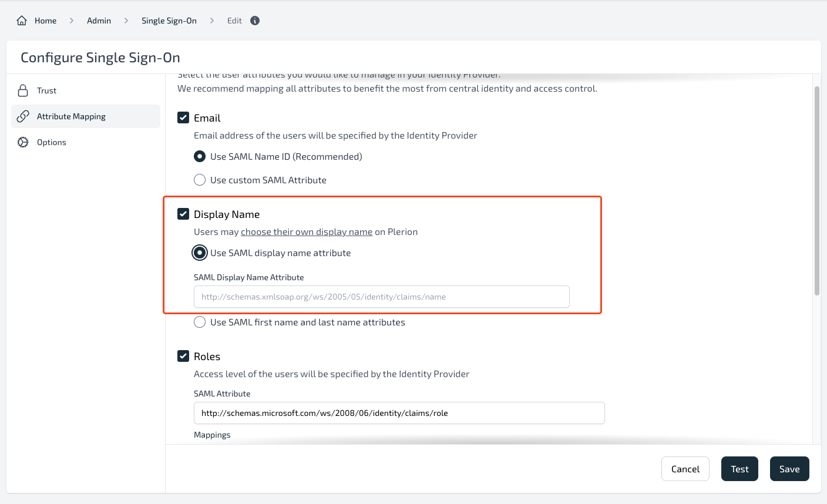Viewport: 827px width, 504px height.
Task: Select Use SAML Name ID (Recommended)
Action: [200, 156]
